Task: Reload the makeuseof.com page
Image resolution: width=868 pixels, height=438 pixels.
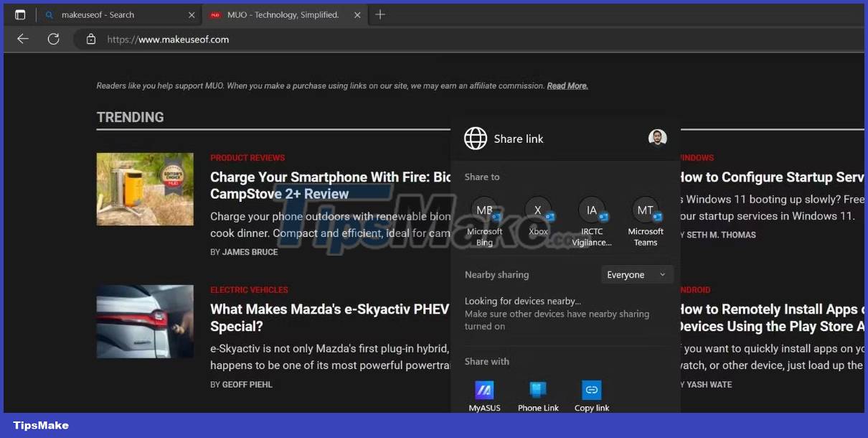Action: pyautogui.click(x=54, y=39)
